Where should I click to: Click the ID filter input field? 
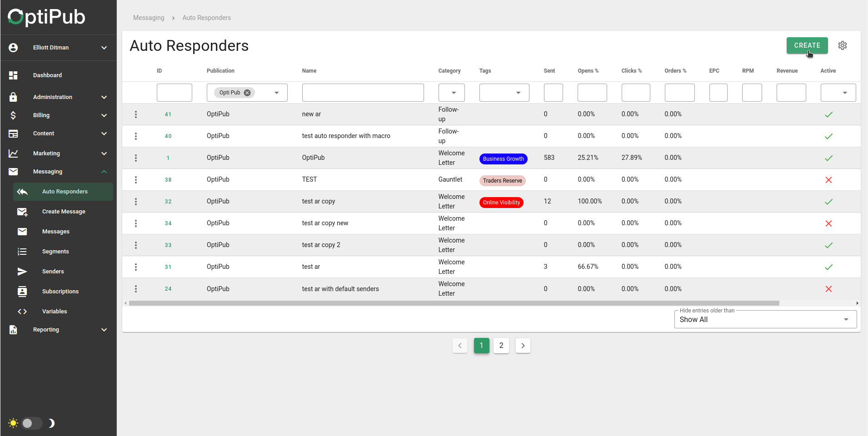(175, 93)
